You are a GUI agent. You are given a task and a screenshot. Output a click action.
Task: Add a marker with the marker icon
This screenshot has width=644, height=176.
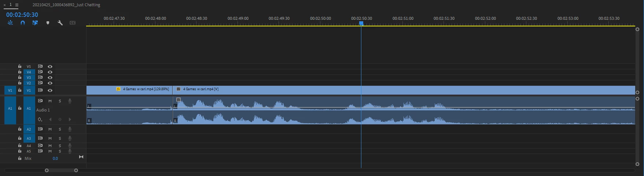[x=48, y=23]
